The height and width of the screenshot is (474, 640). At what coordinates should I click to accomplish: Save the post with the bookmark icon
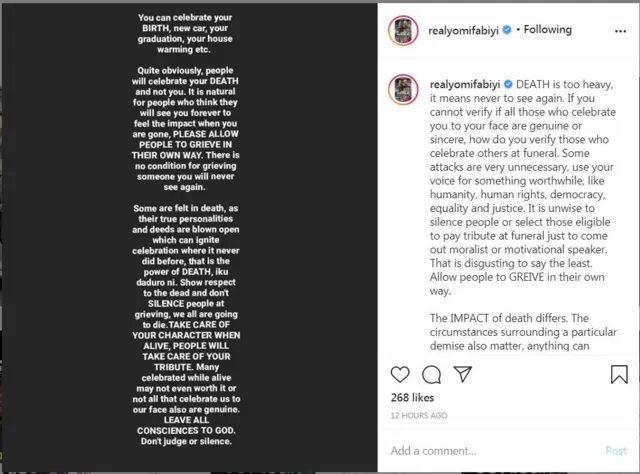tap(619, 375)
